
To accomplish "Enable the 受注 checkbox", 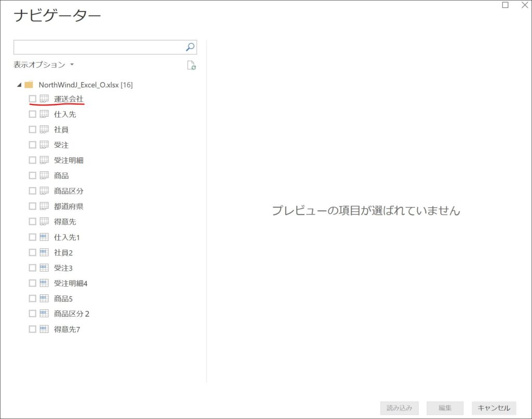I will [33, 145].
